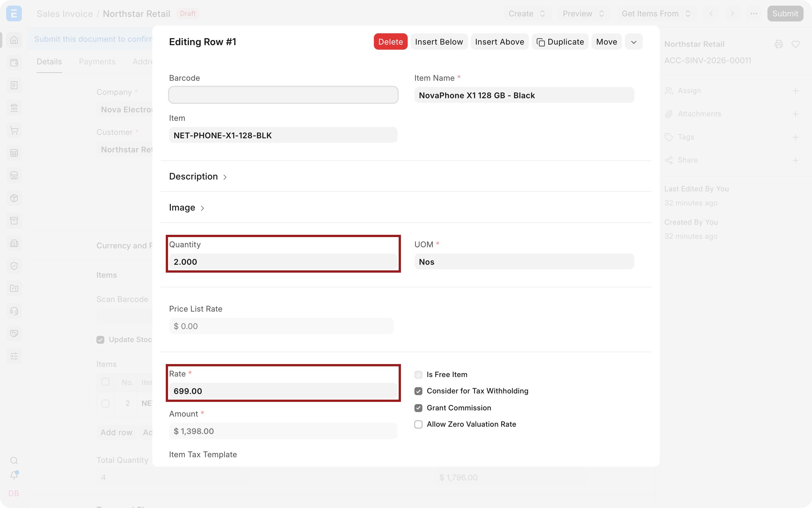
Task: Open the bank building icon in sidebar
Action: (14, 108)
